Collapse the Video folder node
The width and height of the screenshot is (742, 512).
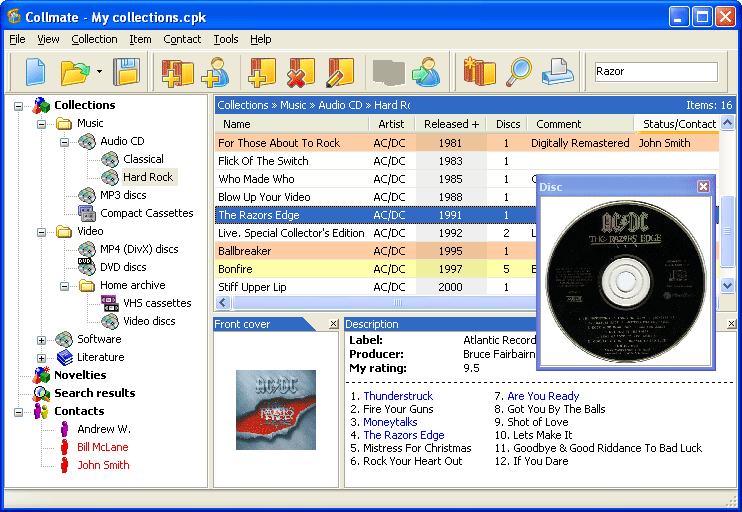42,232
